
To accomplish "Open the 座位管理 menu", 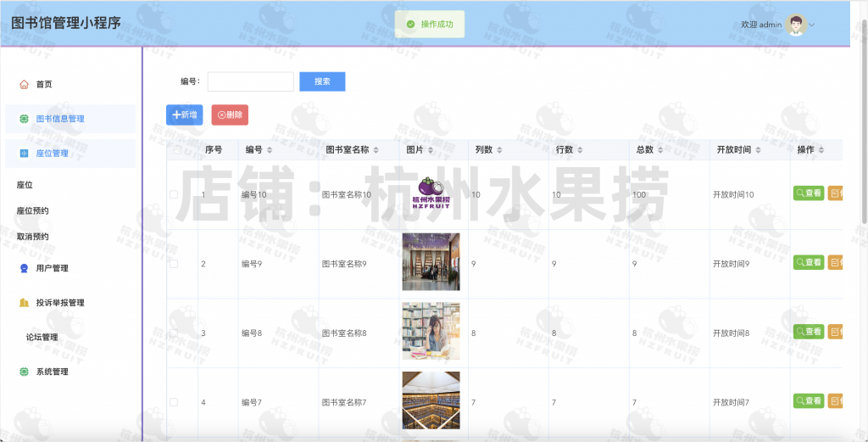I will 70,154.
